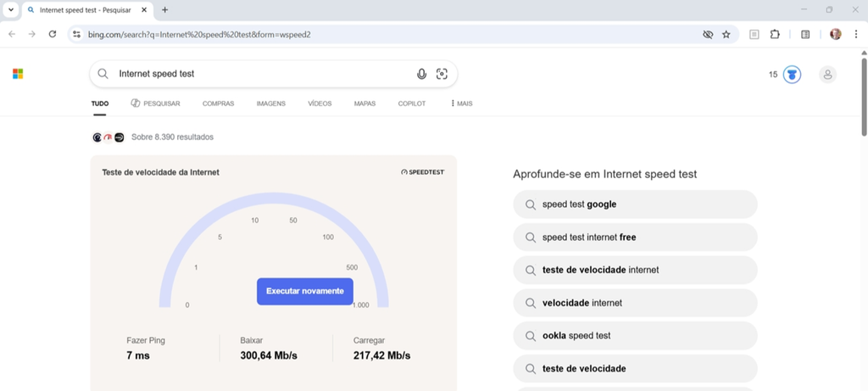
Task: Open the browser side panel icon
Action: 805,34
